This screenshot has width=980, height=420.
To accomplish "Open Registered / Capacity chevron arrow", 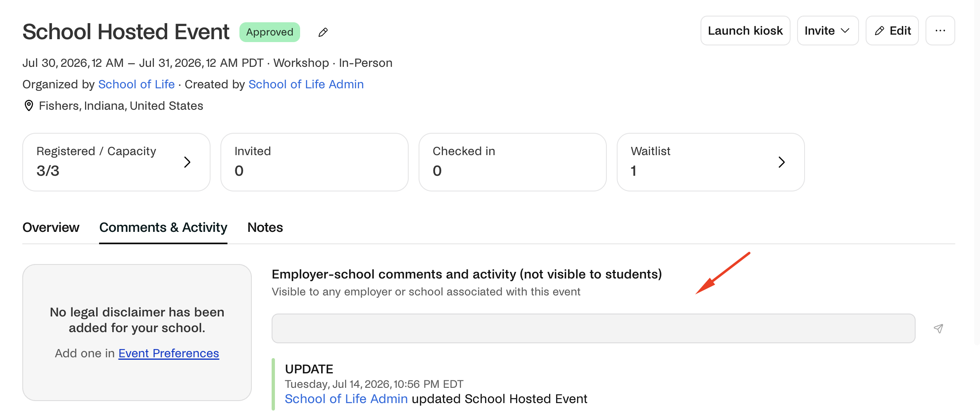I will point(187,162).
